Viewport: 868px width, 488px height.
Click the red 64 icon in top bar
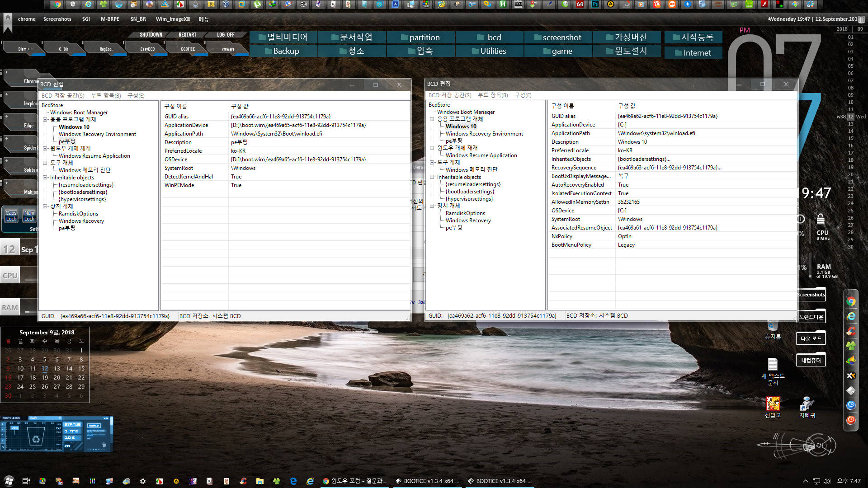click(x=580, y=5)
